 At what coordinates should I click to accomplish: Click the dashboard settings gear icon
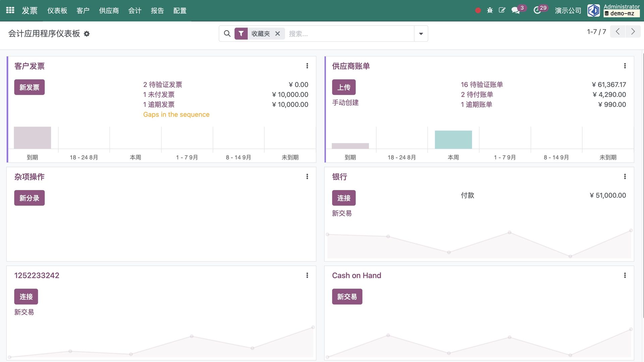coord(87,34)
